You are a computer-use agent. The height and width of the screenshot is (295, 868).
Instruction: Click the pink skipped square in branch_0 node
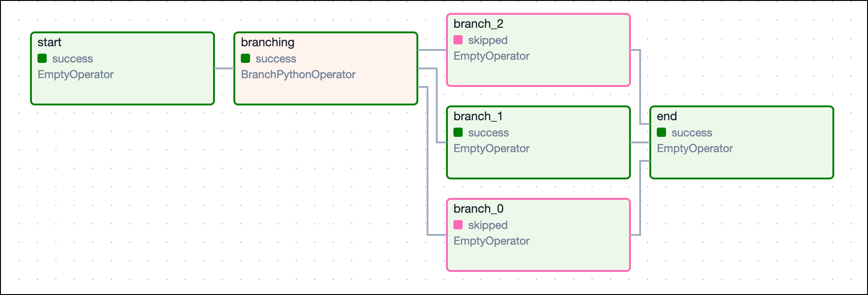coord(458,225)
